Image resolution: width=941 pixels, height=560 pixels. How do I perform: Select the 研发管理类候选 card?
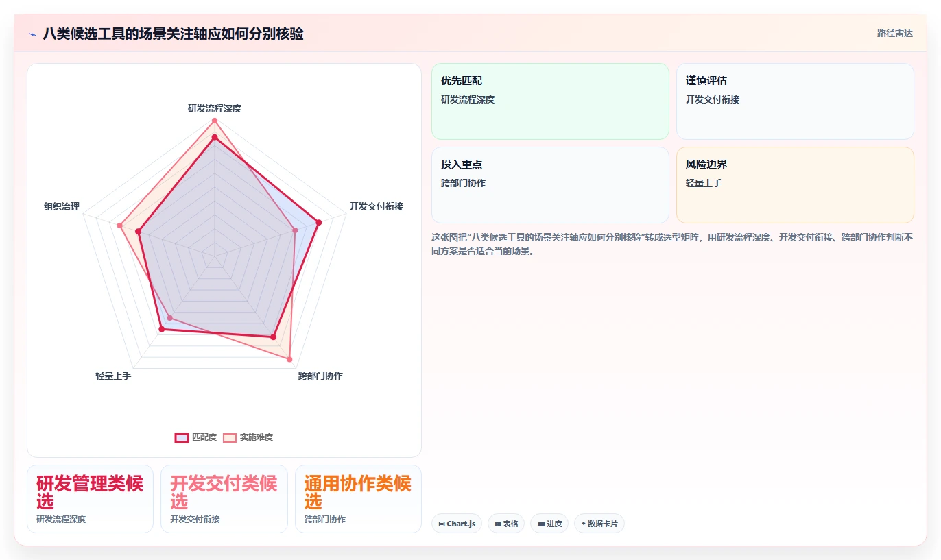(x=90, y=499)
